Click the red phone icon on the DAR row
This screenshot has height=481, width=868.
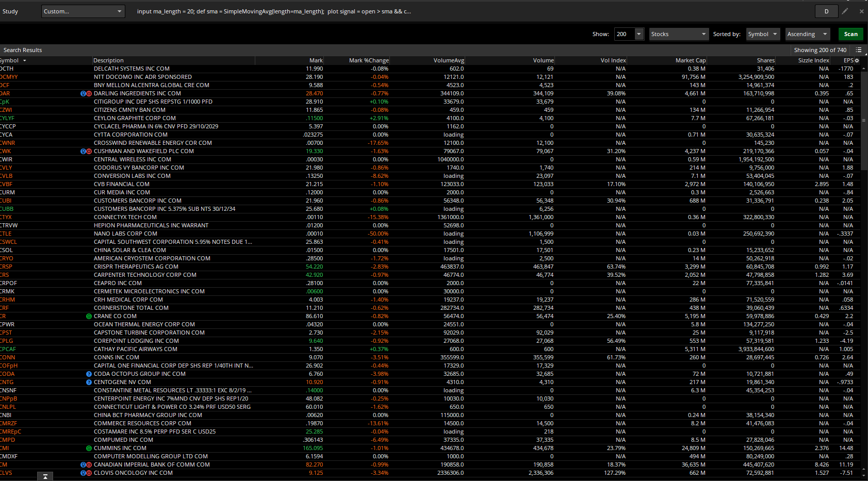click(x=89, y=93)
